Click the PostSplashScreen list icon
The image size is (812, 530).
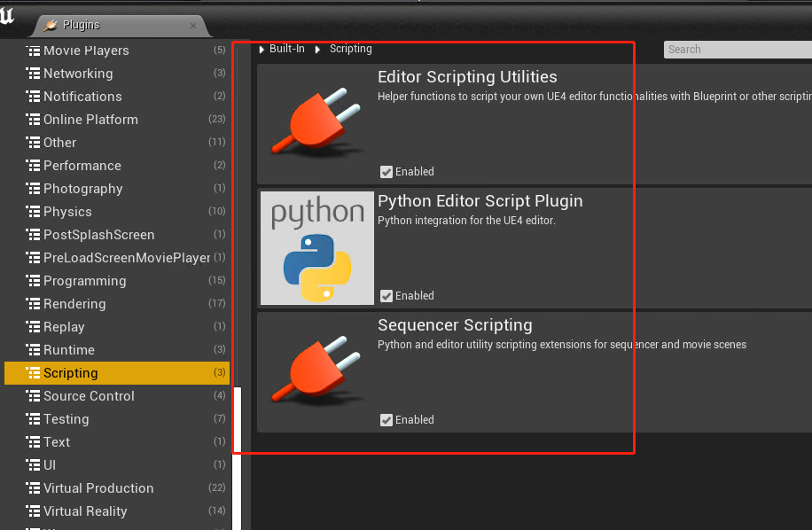pos(33,235)
